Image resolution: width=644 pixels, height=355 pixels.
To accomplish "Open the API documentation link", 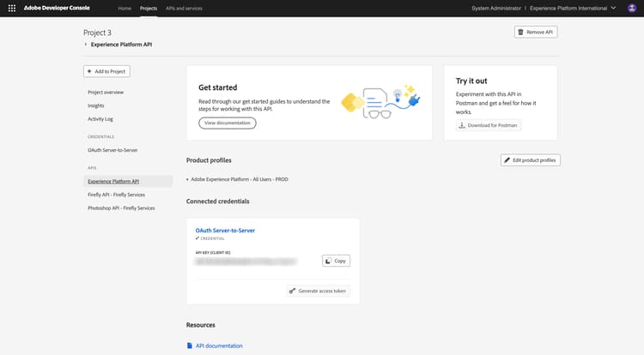I will tap(219, 346).
